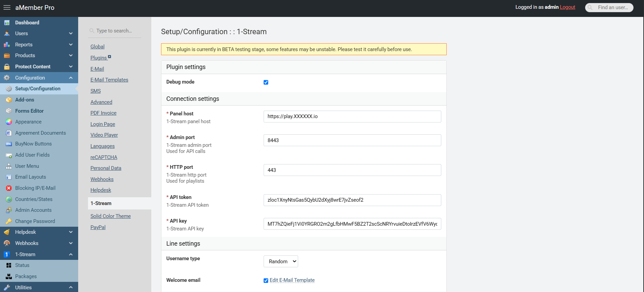Screen dimensions: 644x292
Task: Expand the Webhooks sidebar chevron
Action: (x=71, y=243)
